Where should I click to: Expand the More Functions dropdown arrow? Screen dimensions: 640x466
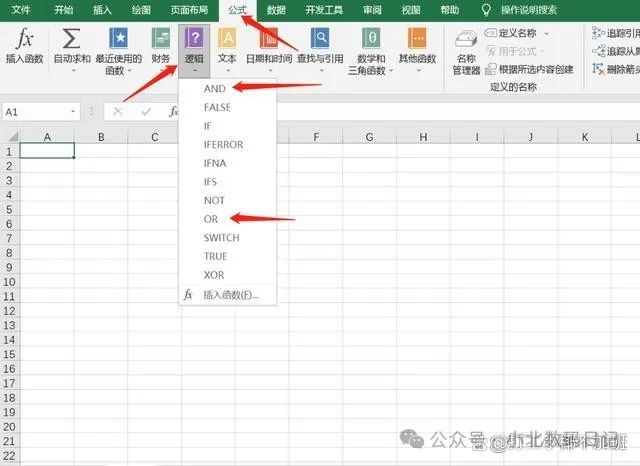click(x=418, y=71)
